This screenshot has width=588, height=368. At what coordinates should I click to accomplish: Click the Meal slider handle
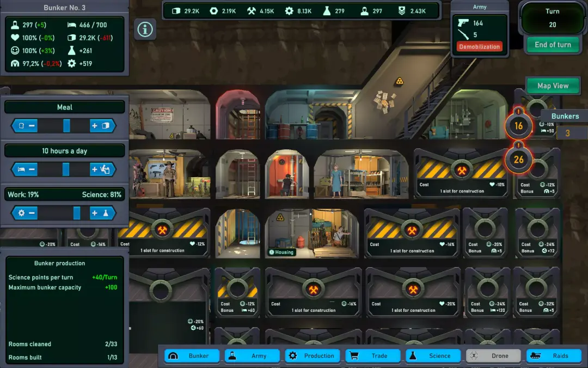(66, 126)
